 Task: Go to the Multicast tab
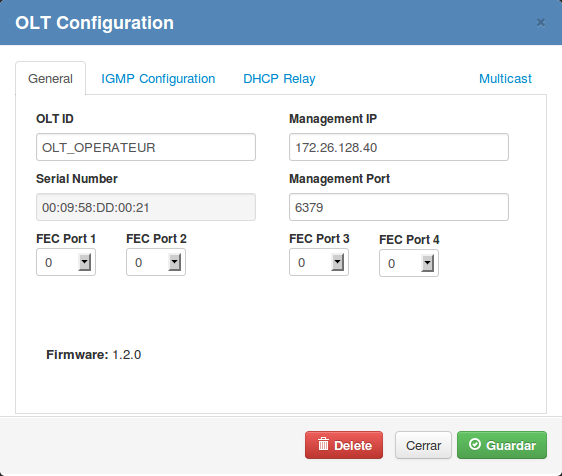pyautogui.click(x=505, y=78)
